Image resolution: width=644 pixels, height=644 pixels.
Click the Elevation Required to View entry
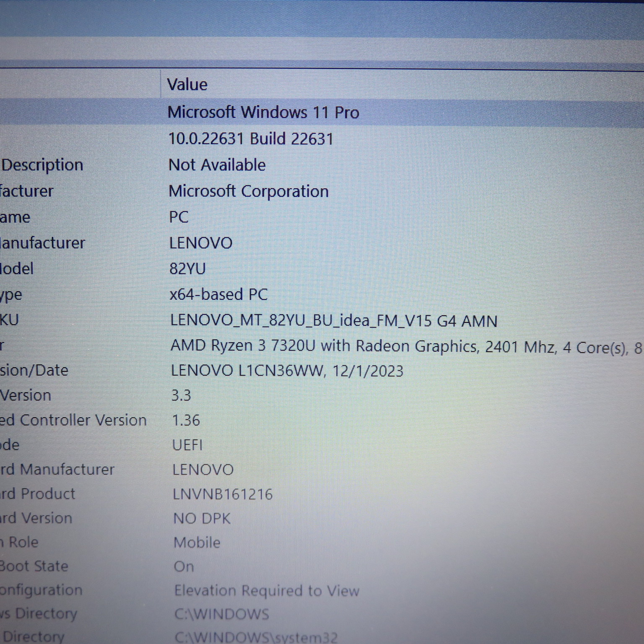click(x=267, y=591)
